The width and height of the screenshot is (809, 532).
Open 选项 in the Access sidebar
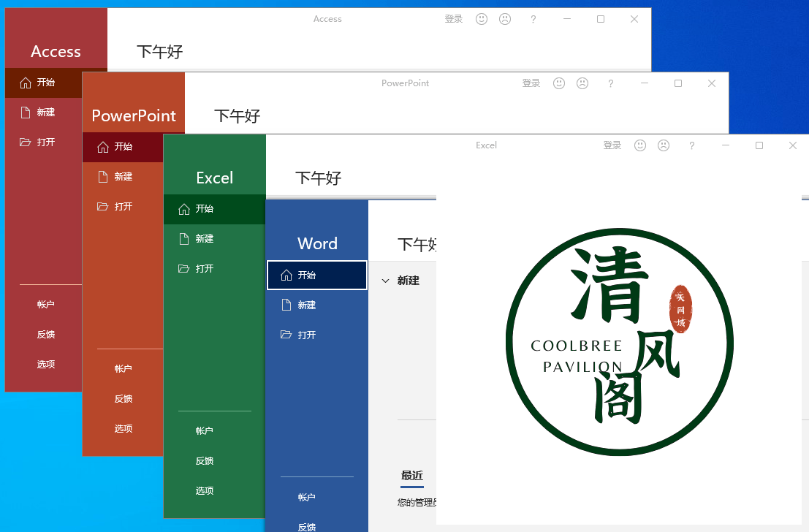46,365
